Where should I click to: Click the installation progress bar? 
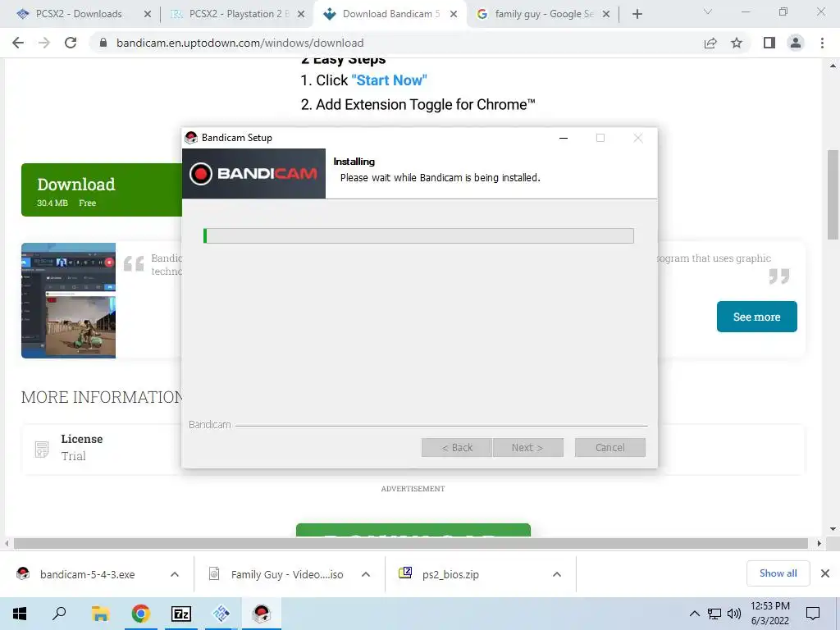418,235
